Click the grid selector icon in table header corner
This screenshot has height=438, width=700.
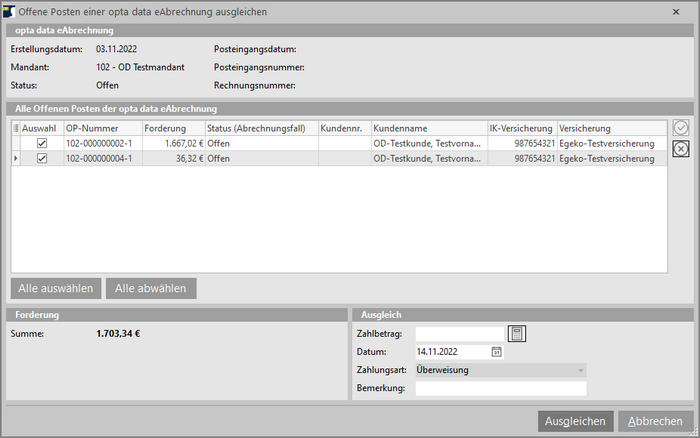click(15, 129)
